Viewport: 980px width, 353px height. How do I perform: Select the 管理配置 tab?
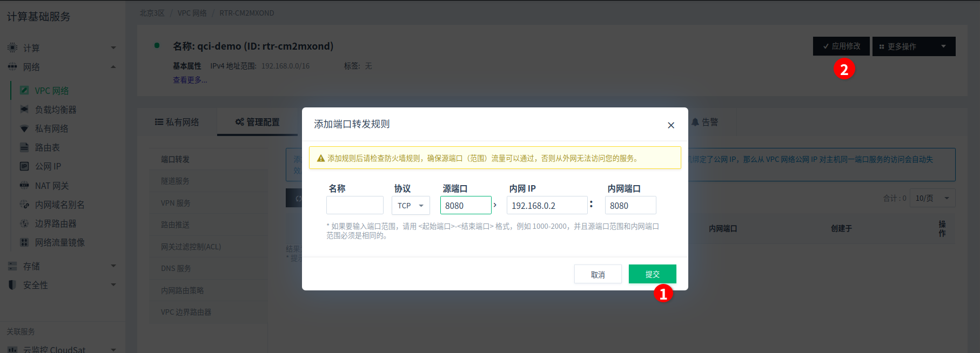tap(257, 123)
